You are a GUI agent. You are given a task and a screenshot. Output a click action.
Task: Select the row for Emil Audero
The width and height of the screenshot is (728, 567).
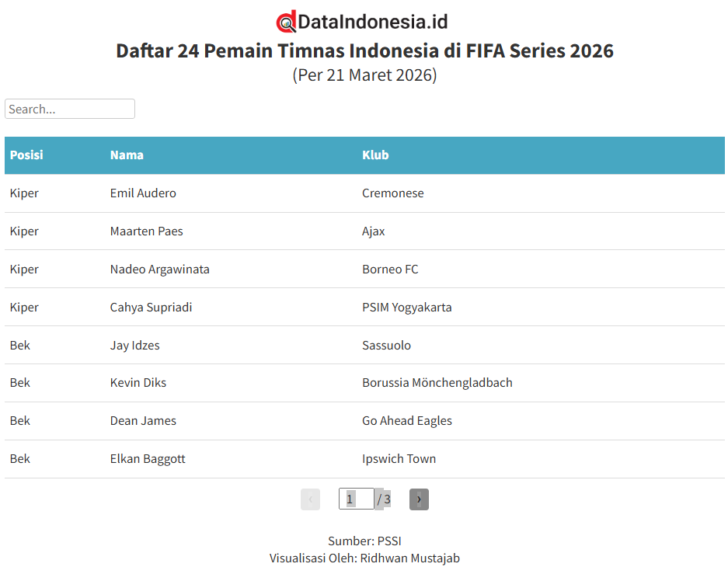coord(143,193)
